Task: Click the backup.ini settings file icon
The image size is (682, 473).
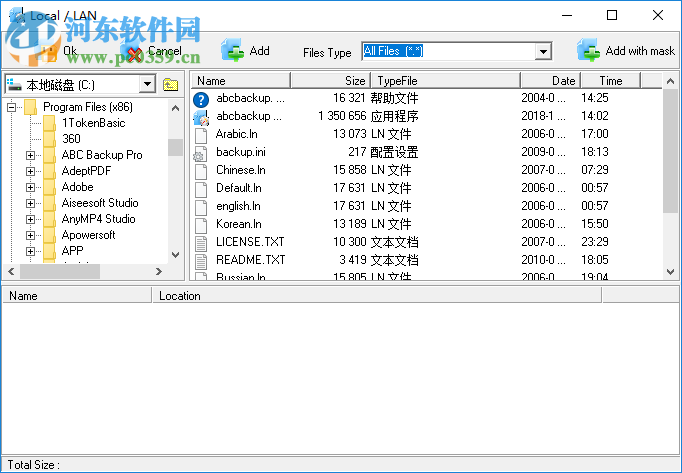Action: coord(200,153)
